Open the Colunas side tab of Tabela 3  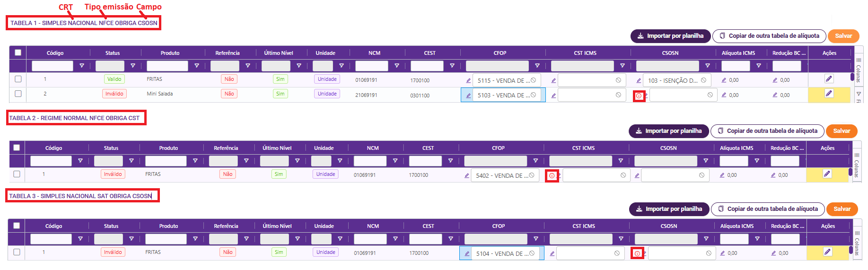pos(857,244)
